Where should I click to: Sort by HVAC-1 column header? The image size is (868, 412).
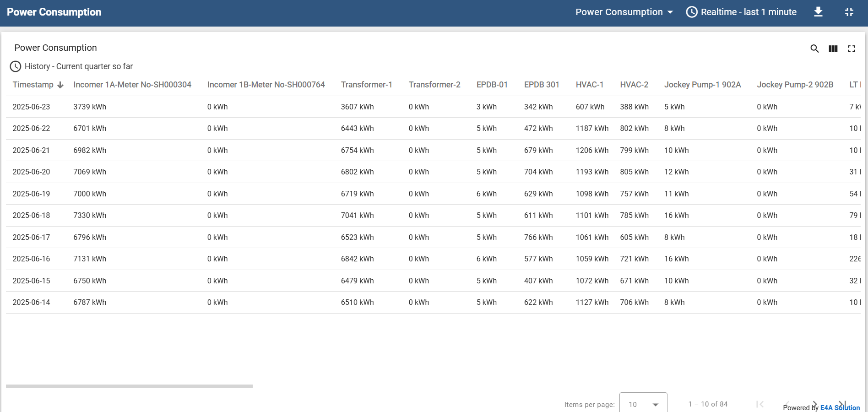tap(589, 85)
